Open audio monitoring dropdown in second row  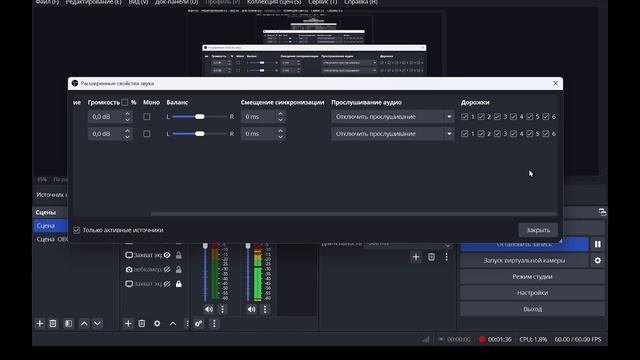[393, 134]
